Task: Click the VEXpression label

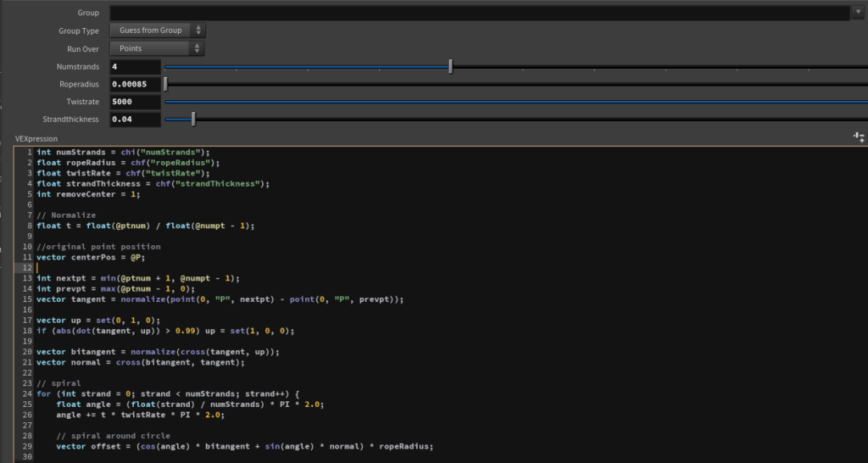Action: click(36, 138)
